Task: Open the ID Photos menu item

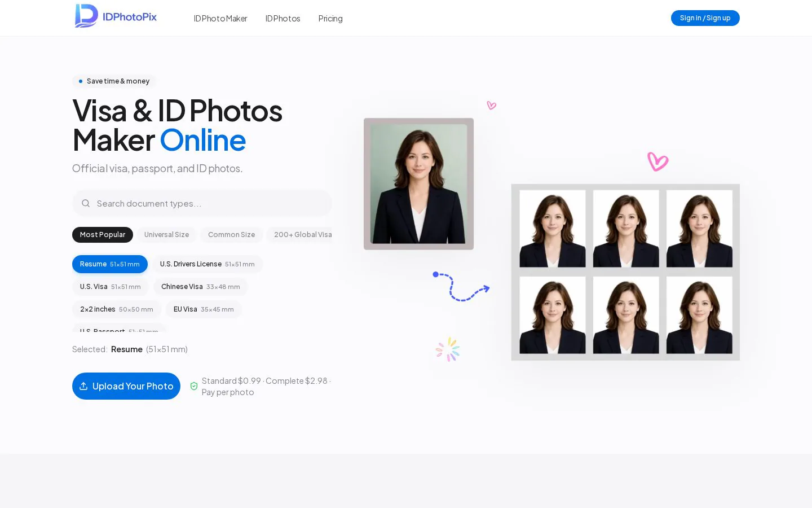Action: tap(283, 19)
